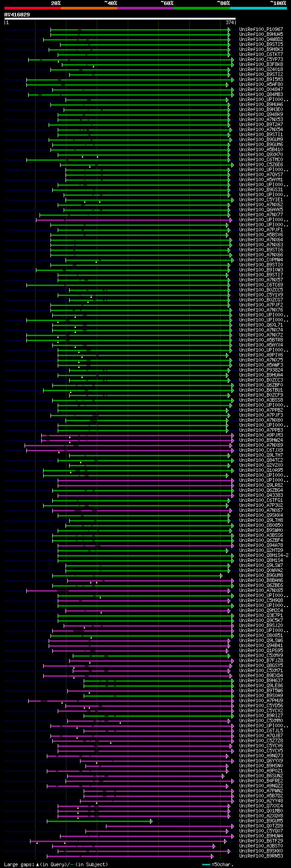Click the red ~20% identity legend swatch

click(33, 8)
